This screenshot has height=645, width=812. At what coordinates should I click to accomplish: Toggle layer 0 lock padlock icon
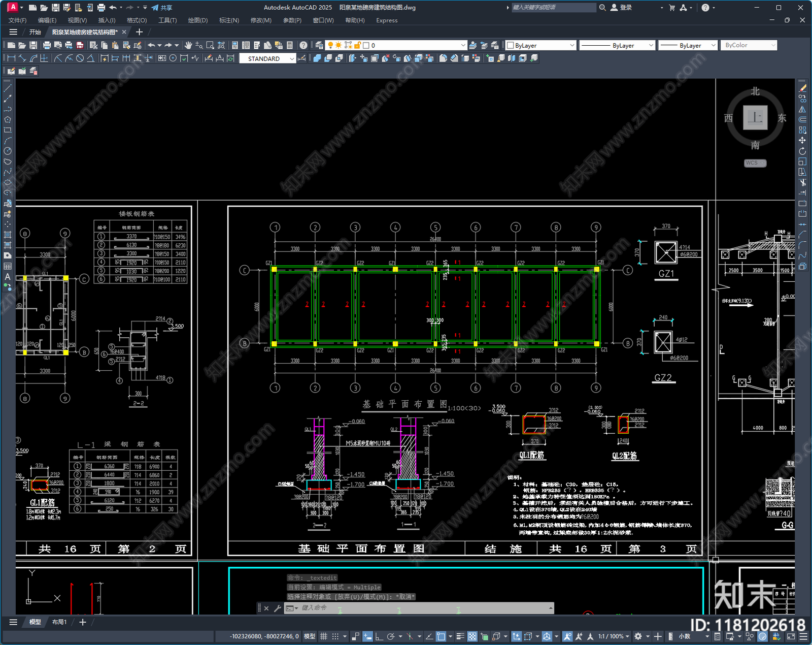357,45
